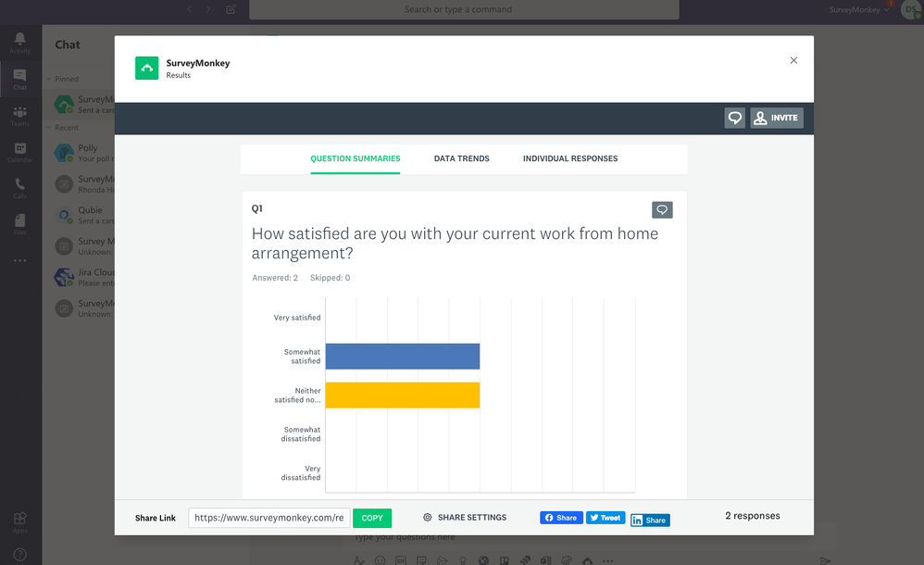The image size is (924, 565).
Task: Open Activity in the left sidebar
Action: [x=20, y=43]
